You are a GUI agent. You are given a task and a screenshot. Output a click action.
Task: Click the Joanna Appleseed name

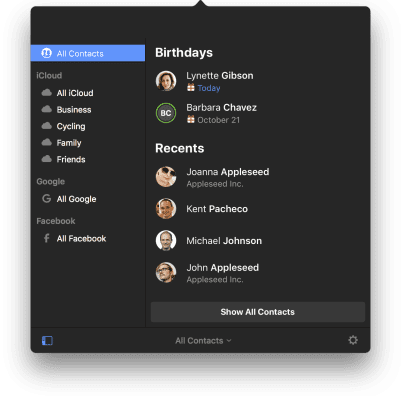(x=228, y=172)
